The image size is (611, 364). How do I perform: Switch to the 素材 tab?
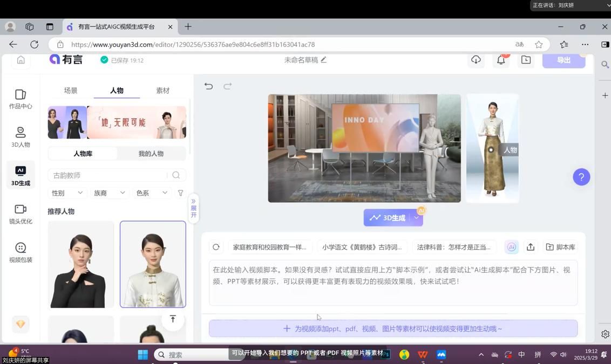162,91
